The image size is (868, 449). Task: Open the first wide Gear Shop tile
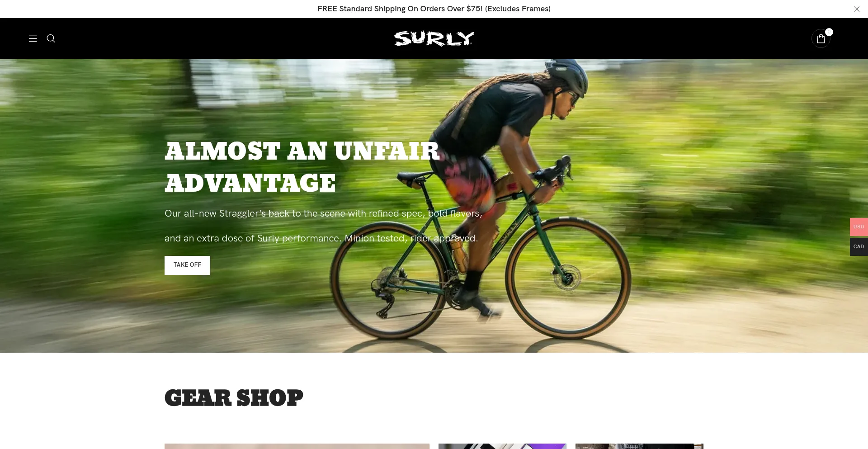coord(297,446)
